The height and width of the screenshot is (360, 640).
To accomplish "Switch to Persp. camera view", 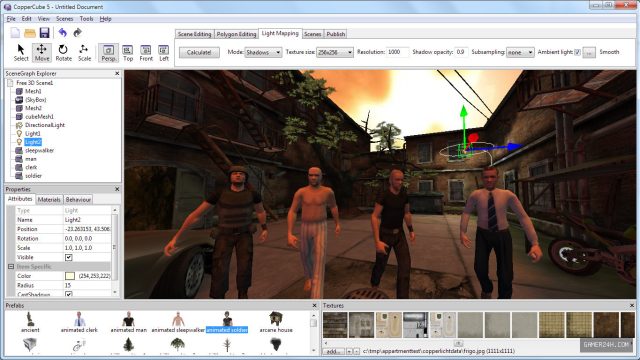I will (x=108, y=53).
